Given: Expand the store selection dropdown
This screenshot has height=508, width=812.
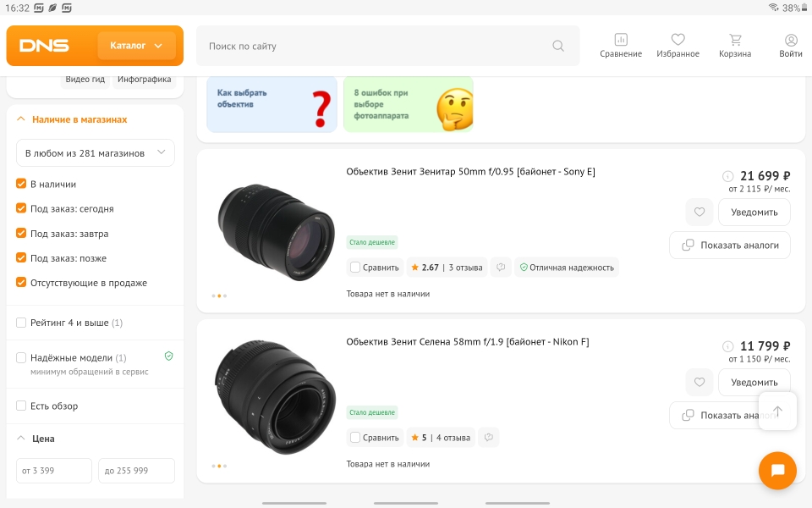Looking at the screenshot, I should pyautogui.click(x=96, y=153).
